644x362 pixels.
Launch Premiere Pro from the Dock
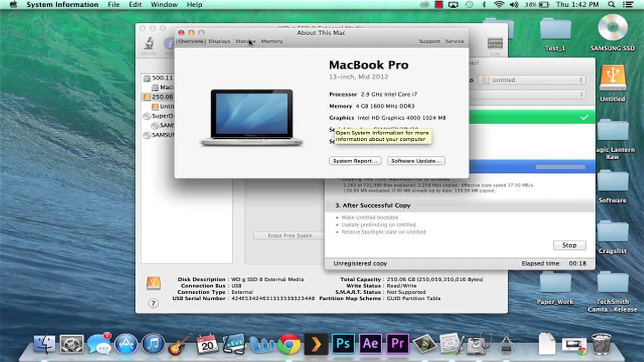click(x=397, y=344)
